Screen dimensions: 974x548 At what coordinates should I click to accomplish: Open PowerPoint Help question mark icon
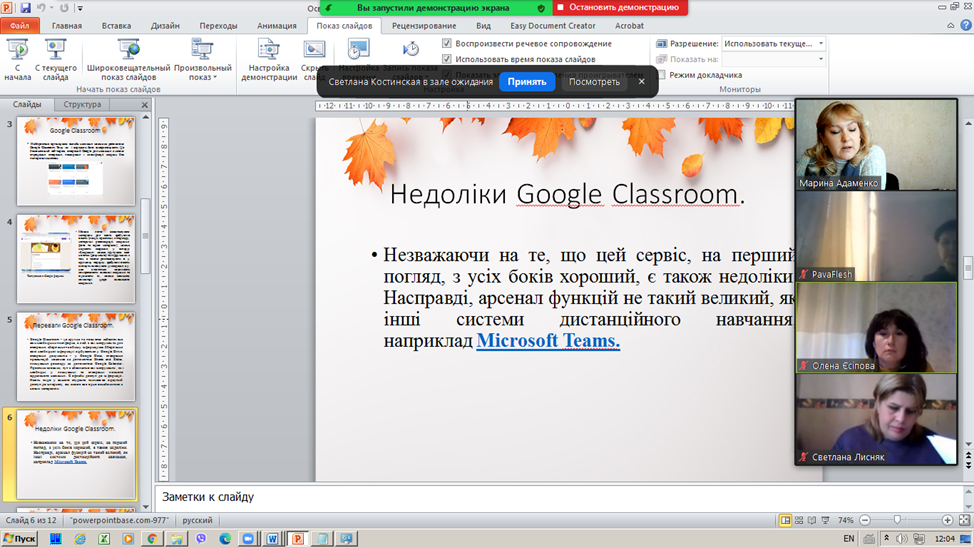(x=966, y=25)
